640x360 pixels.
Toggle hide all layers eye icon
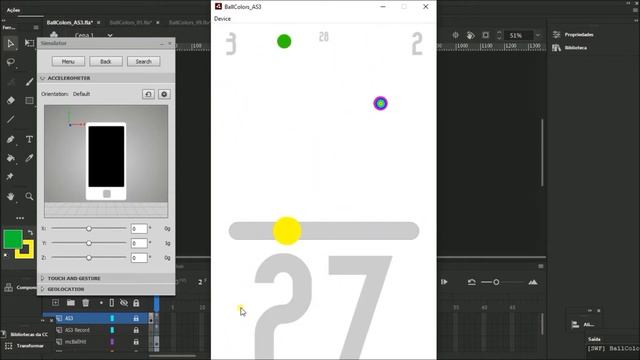124,303
